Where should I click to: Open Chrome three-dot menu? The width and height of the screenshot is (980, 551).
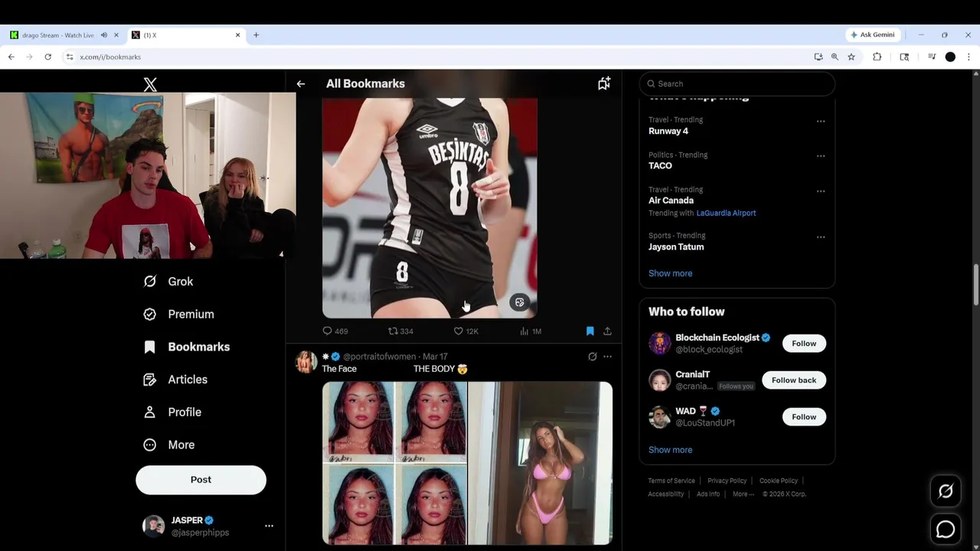pos(969,57)
